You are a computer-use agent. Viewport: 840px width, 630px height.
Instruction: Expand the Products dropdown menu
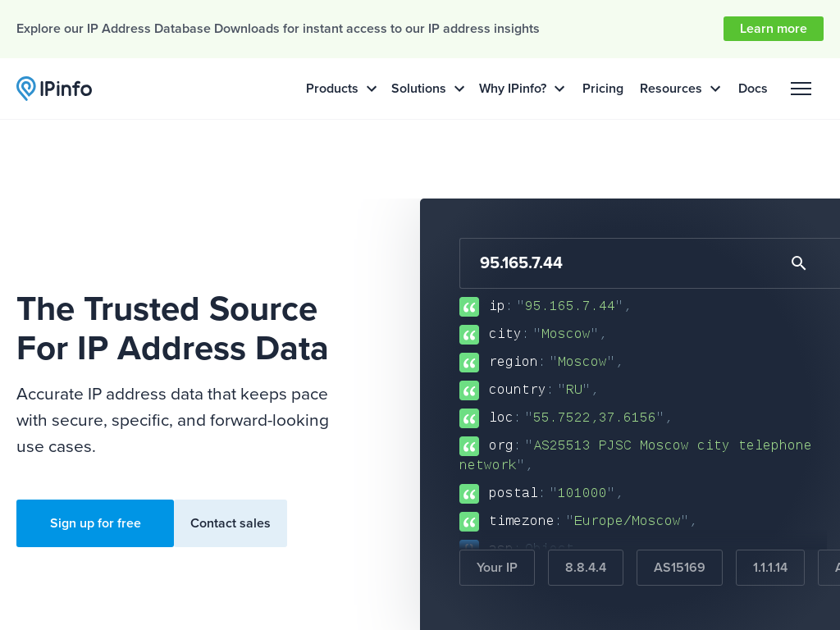(341, 89)
